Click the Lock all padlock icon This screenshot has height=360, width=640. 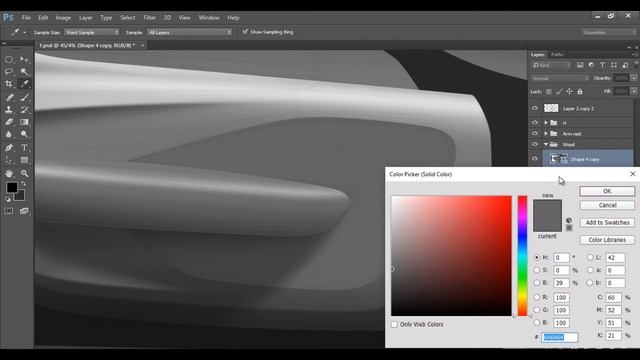(x=580, y=92)
